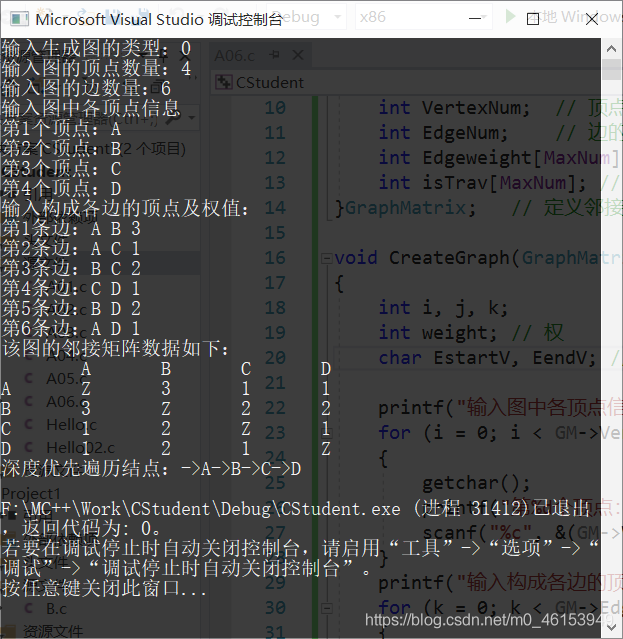Click the green Start Debugging play icon
Image resolution: width=623 pixels, height=639 pixels.
[510, 17]
